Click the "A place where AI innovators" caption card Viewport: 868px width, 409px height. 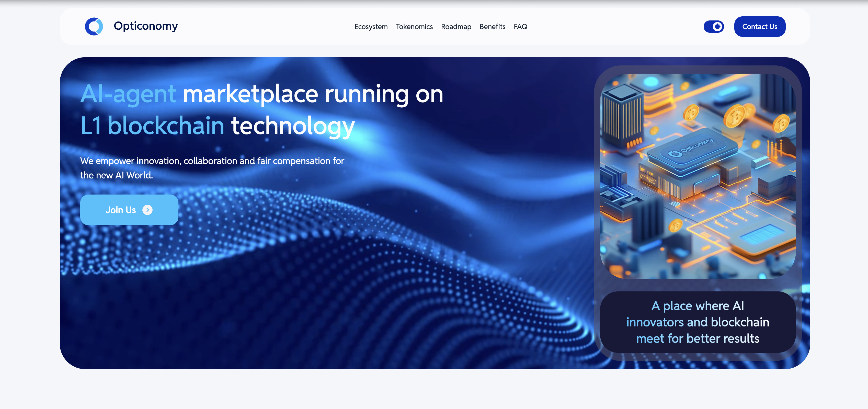click(x=698, y=322)
